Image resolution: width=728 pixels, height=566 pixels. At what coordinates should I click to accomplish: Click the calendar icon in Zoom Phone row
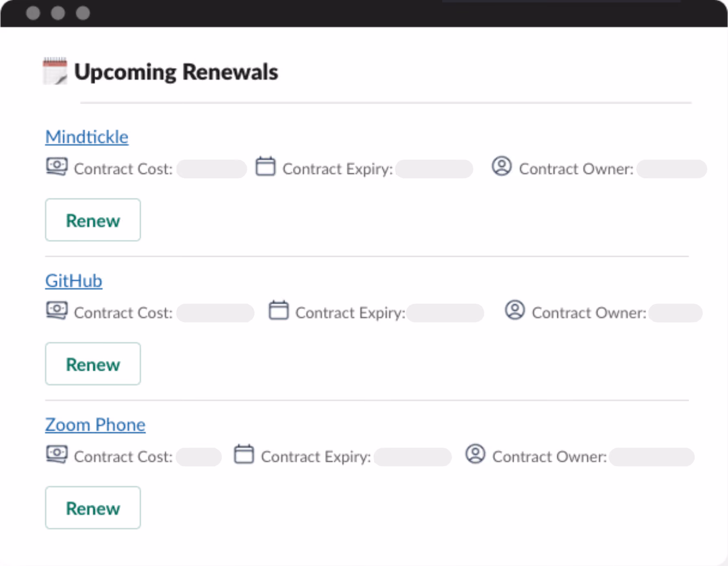[x=244, y=454]
